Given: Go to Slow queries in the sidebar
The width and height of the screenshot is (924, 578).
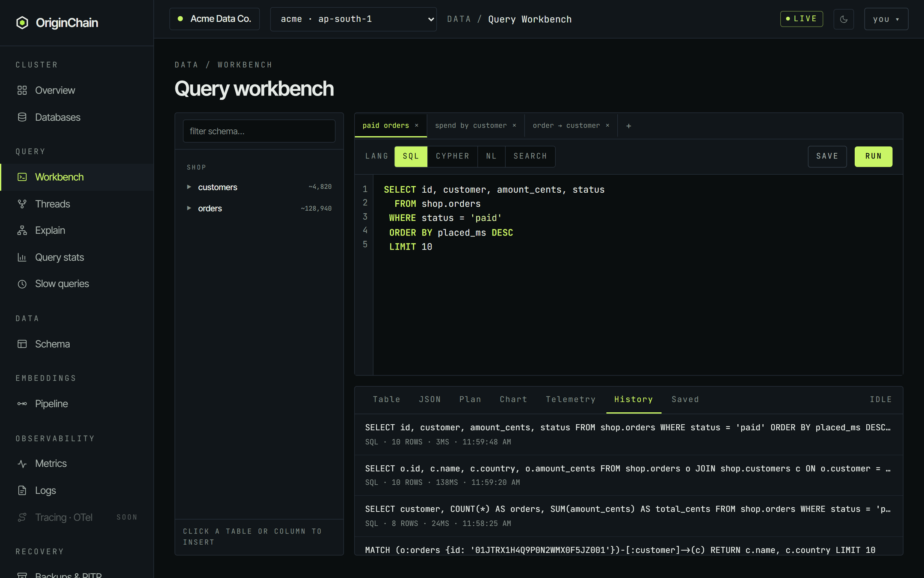Looking at the screenshot, I should (77, 284).
